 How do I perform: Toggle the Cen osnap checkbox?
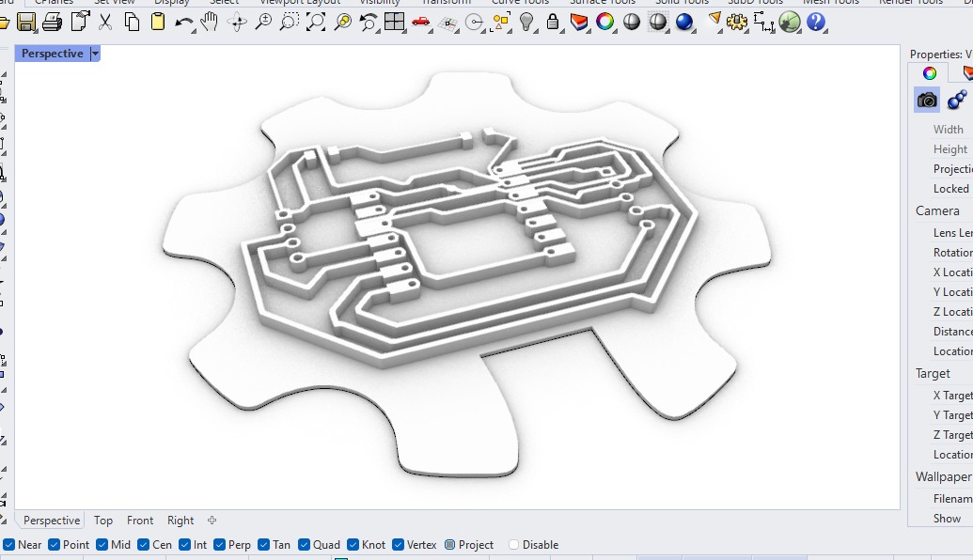143,544
